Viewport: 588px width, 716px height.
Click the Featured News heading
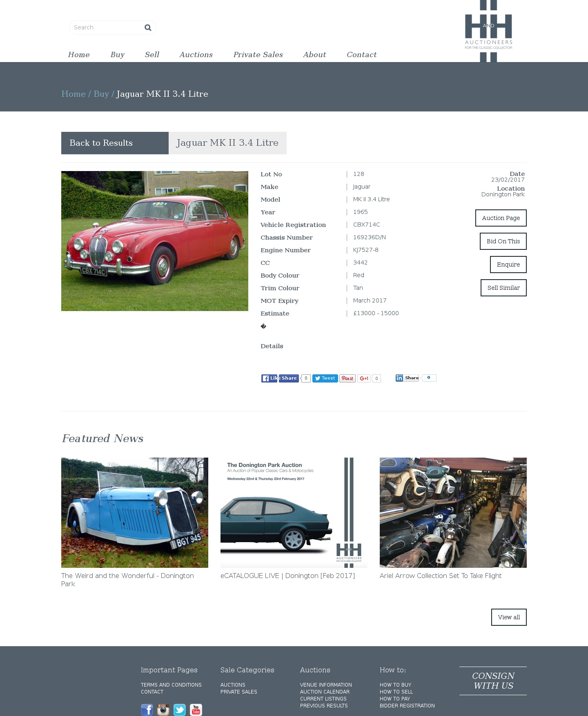click(102, 438)
